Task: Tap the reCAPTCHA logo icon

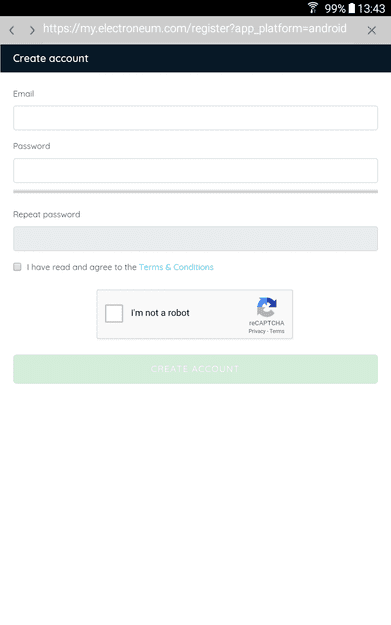Action: tap(267, 307)
